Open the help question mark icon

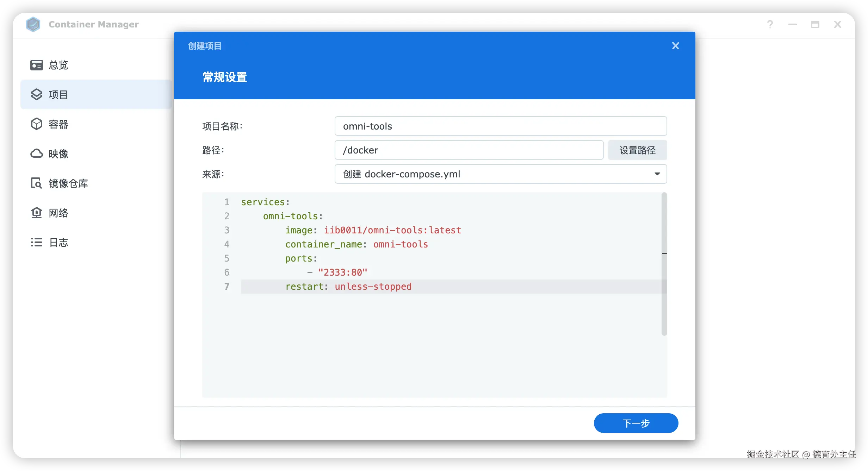(770, 24)
